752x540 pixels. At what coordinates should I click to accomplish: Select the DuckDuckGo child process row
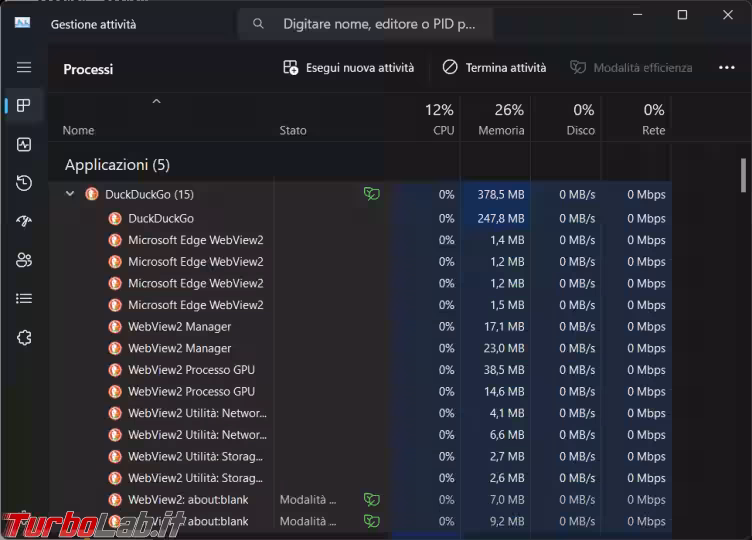tap(360, 219)
